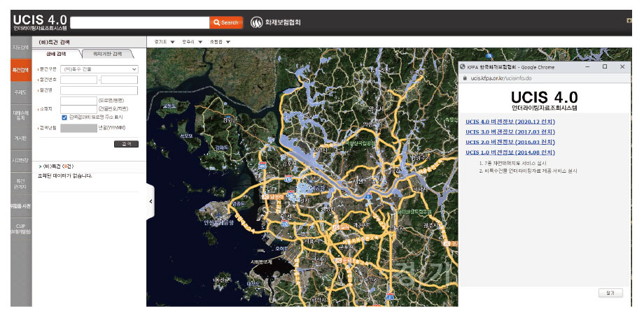
Task: Click the 인천 city label on map
Action: (x=286, y=217)
